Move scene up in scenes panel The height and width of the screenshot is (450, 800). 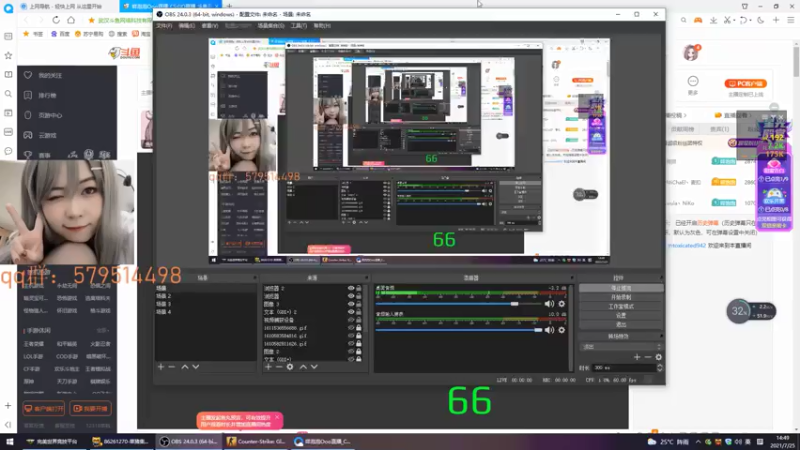tap(185, 367)
